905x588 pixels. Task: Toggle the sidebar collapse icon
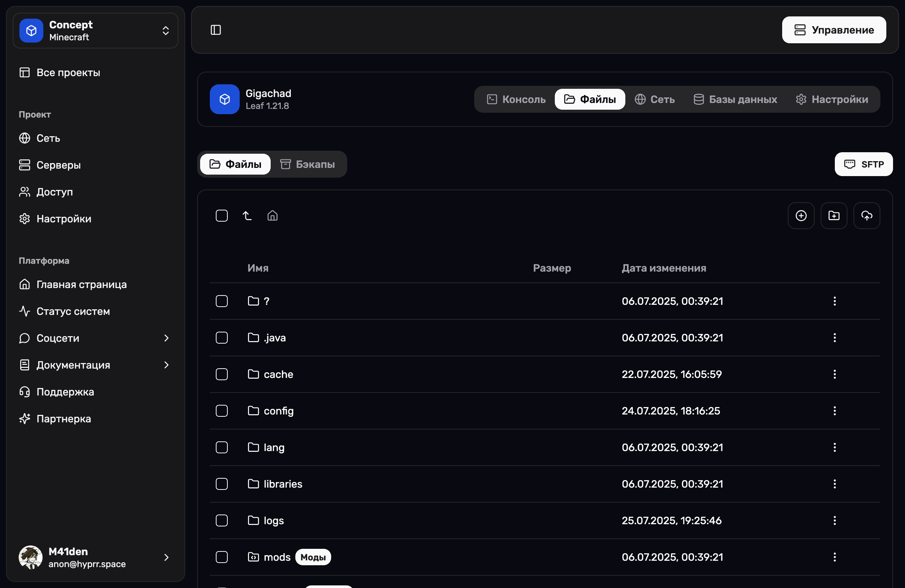tap(215, 29)
